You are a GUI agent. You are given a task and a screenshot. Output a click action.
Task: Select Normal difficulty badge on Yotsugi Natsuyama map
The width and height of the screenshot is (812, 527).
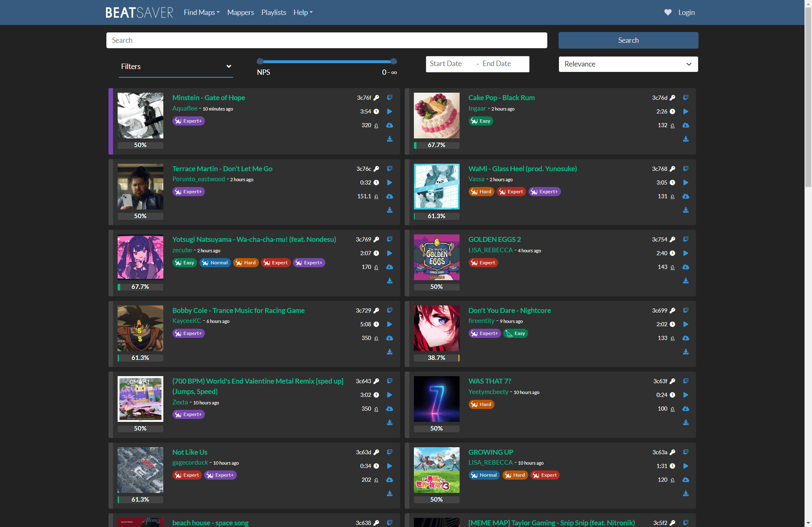215,263
